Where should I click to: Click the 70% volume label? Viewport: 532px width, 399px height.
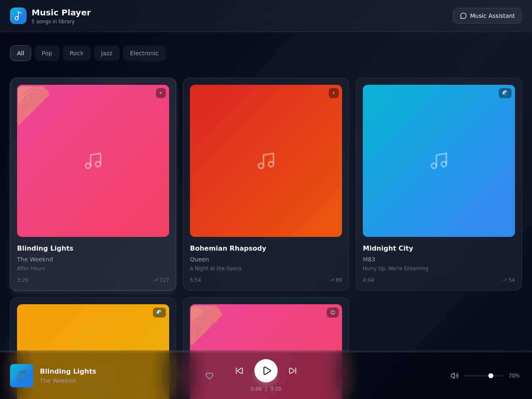tap(514, 376)
